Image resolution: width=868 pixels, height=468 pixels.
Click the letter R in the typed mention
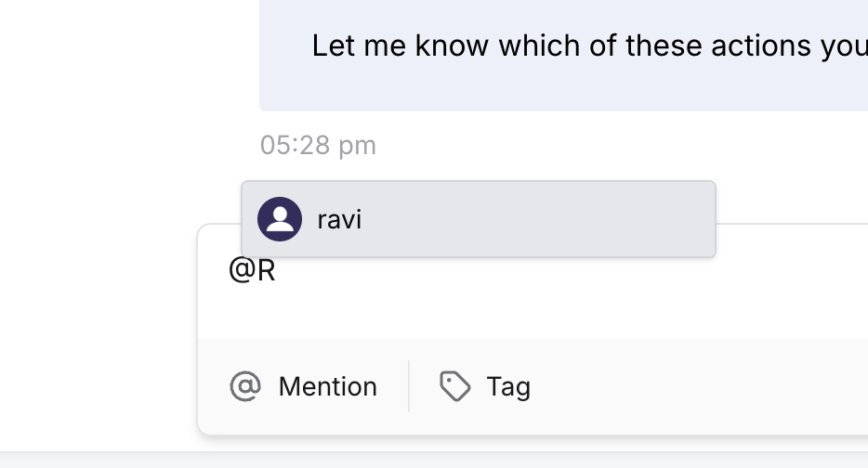pyautogui.click(x=267, y=272)
